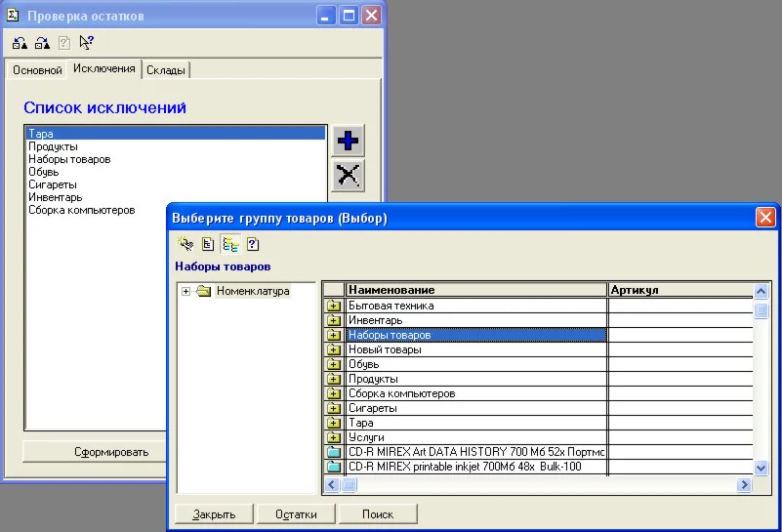Switch to the Основной tab
This screenshot has width=782, height=532.
click(x=37, y=70)
